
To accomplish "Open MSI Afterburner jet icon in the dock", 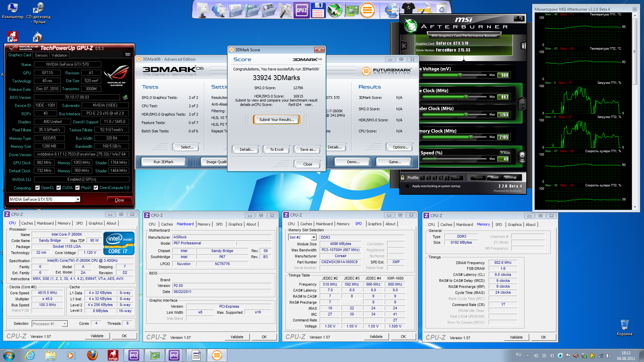I will [x=334, y=10].
